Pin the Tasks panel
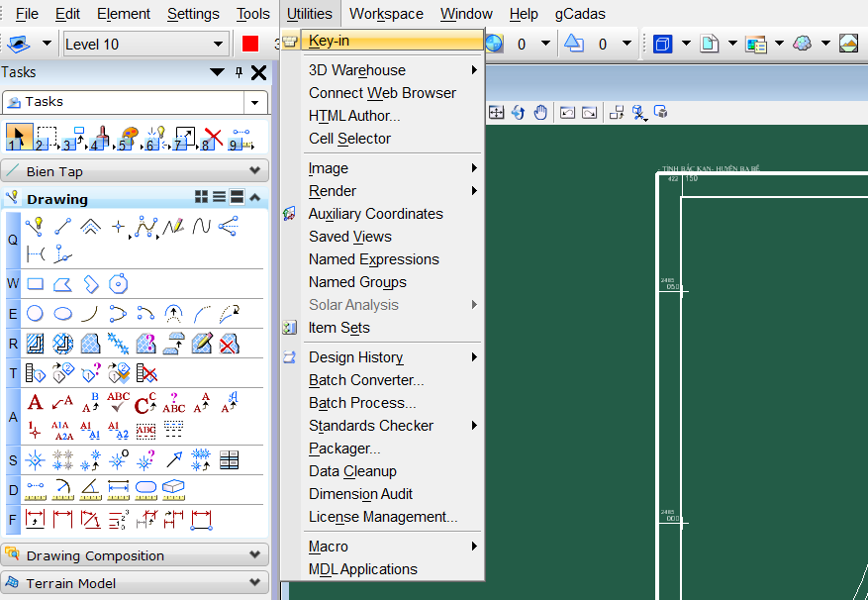The image size is (868, 600). (239, 72)
